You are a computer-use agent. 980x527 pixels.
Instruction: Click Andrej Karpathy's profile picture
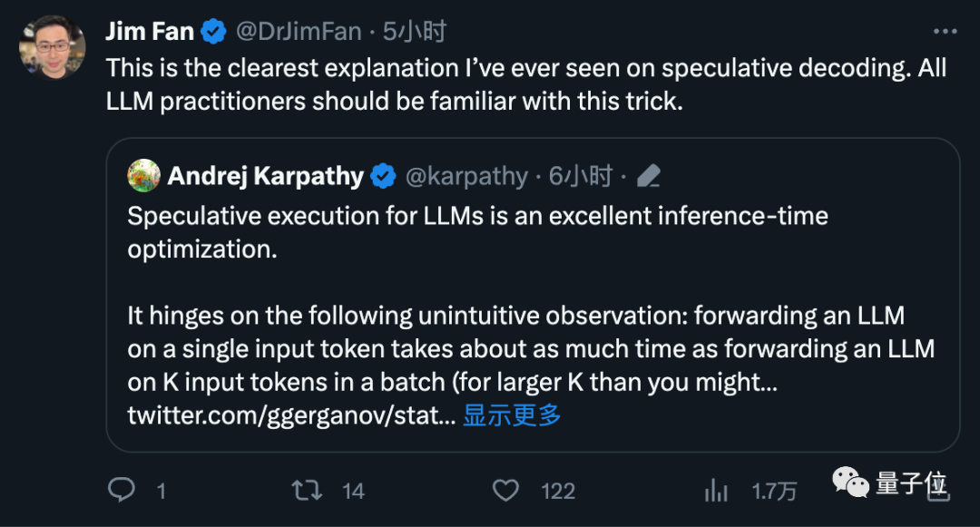[144, 176]
